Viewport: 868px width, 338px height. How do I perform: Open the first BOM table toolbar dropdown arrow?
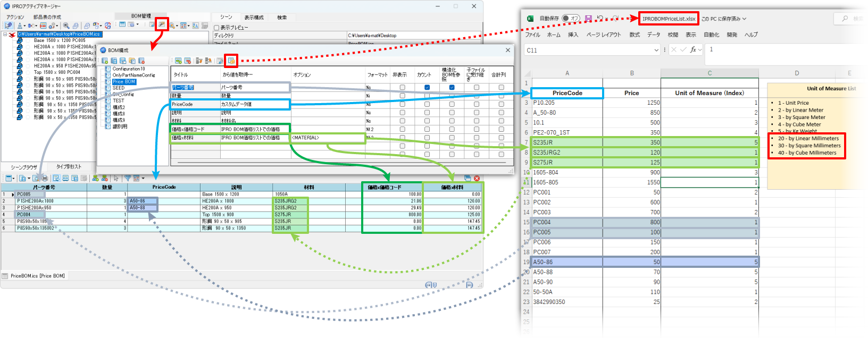[x=14, y=179]
